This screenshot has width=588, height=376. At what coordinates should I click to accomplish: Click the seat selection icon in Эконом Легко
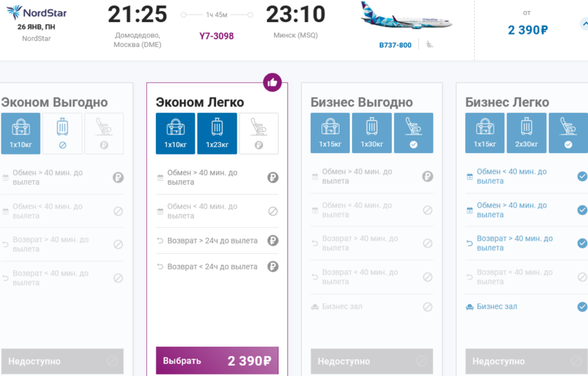259,133
